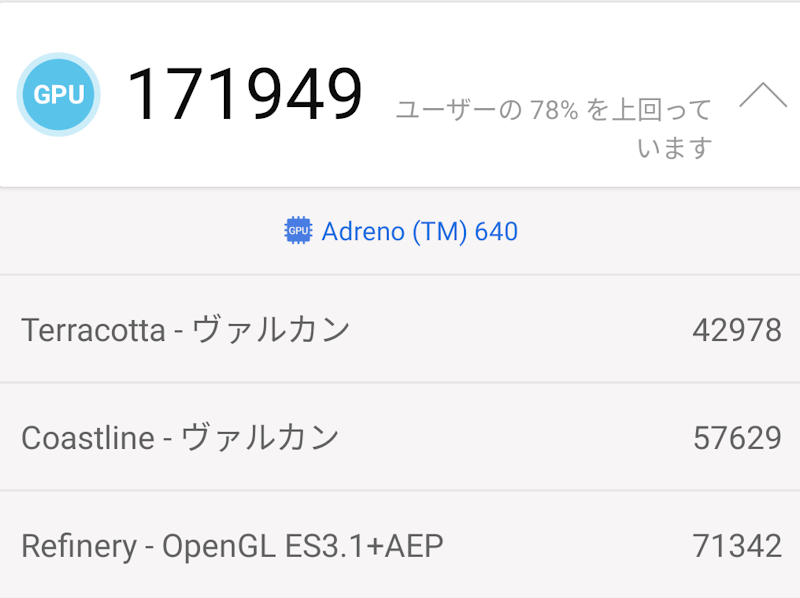This screenshot has height=598, width=800.
Task: Click the Refinery test name
Action: pos(78,546)
